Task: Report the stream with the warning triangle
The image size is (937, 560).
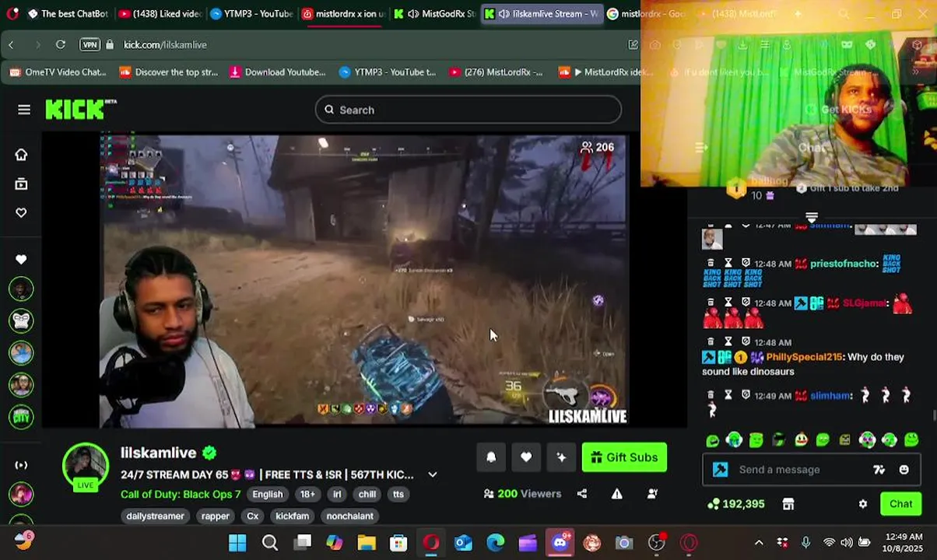Action: pos(617,494)
